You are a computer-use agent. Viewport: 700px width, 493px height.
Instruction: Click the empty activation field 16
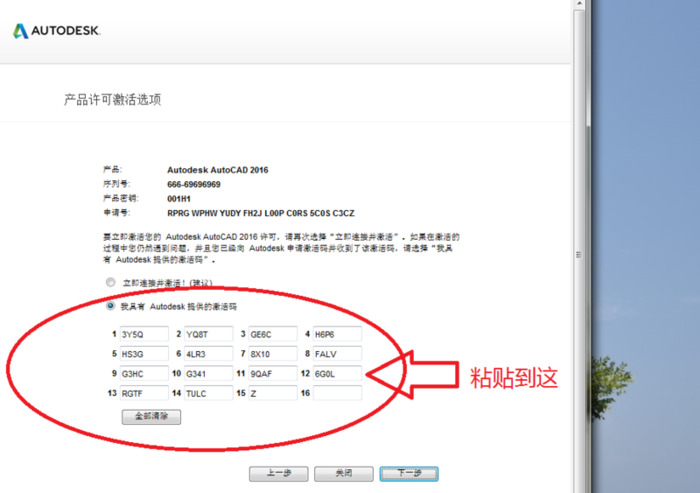tap(337, 394)
